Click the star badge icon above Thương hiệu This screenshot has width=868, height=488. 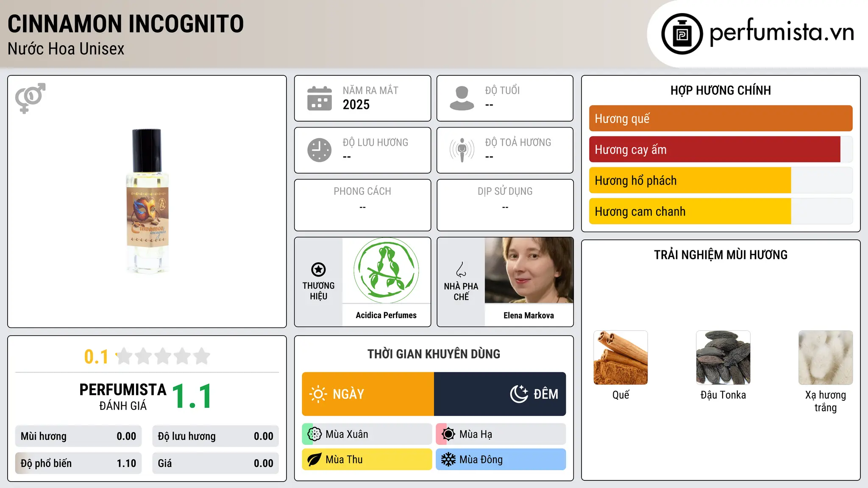[318, 269]
